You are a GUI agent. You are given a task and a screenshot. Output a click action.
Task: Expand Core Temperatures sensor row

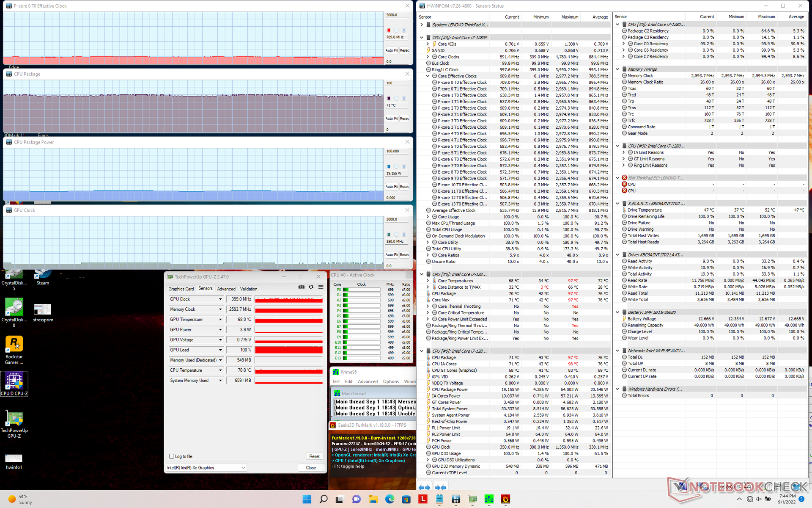click(x=428, y=281)
